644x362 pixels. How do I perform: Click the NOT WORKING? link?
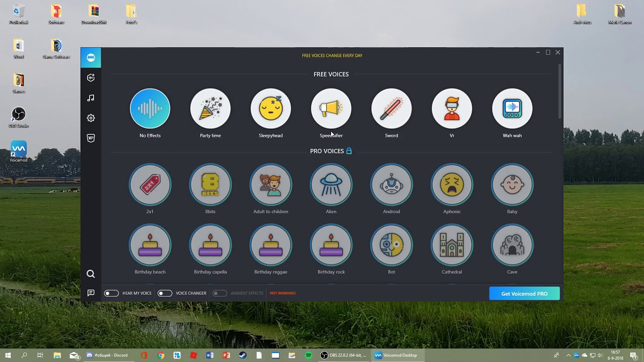pyautogui.click(x=283, y=293)
